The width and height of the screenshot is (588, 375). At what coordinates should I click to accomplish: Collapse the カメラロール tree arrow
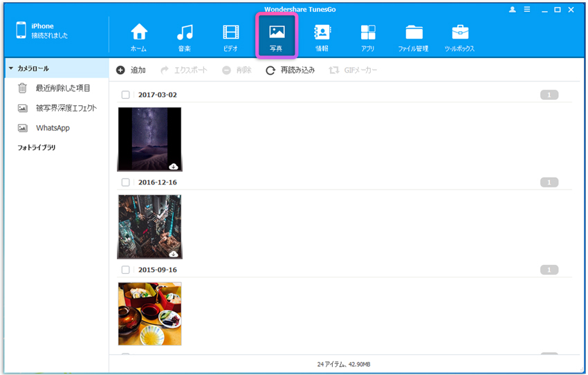[x=11, y=68]
